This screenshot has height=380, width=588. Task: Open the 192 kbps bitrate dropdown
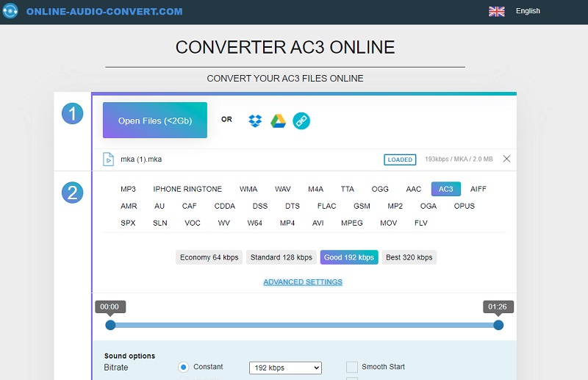[285, 368]
